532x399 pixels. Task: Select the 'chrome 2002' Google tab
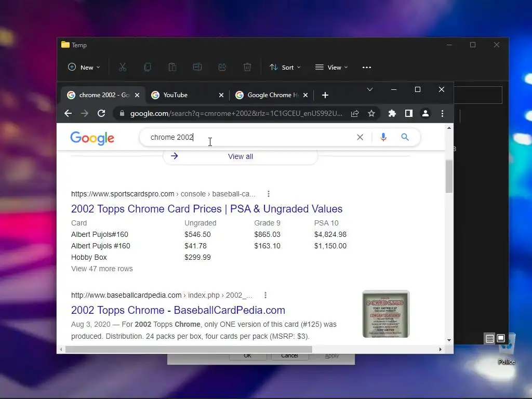point(103,95)
